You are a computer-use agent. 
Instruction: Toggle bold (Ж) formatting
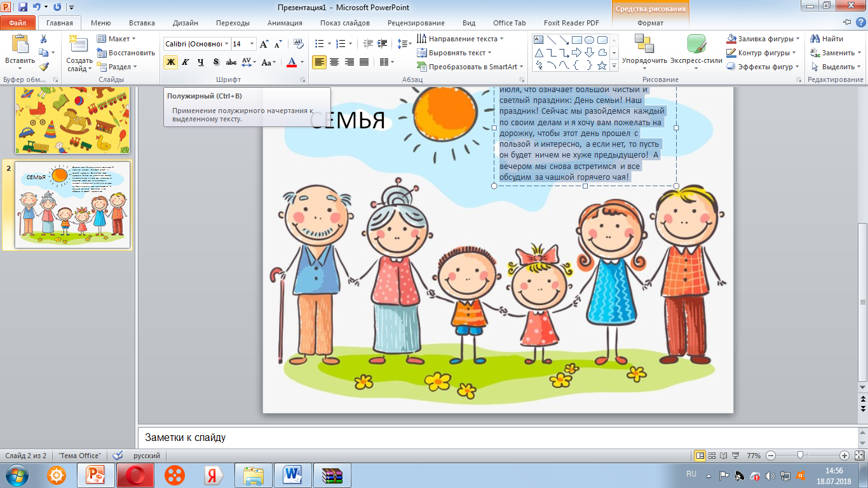170,62
